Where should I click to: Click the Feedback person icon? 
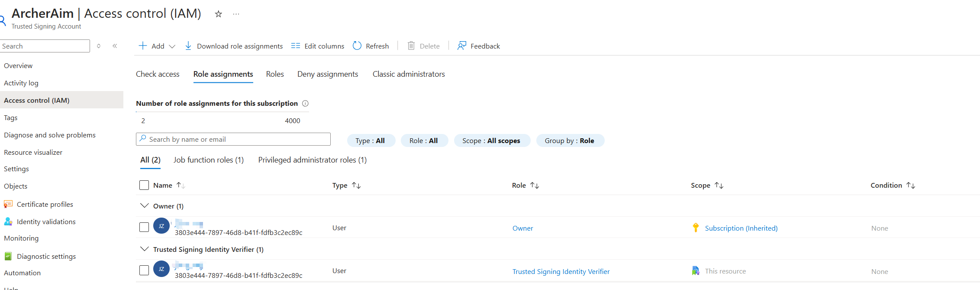[x=462, y=46]
